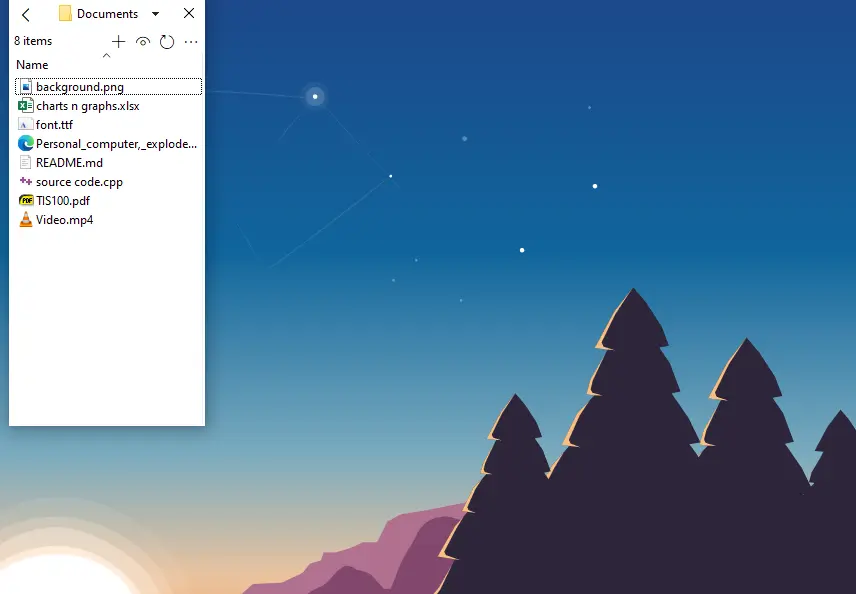Refresh the folder listing
Viewport: 856px width, 594px height.
pos(167,41)
